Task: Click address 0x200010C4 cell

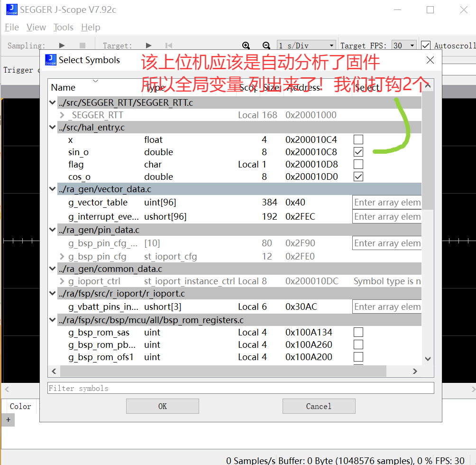Action: tap(311, 139)
